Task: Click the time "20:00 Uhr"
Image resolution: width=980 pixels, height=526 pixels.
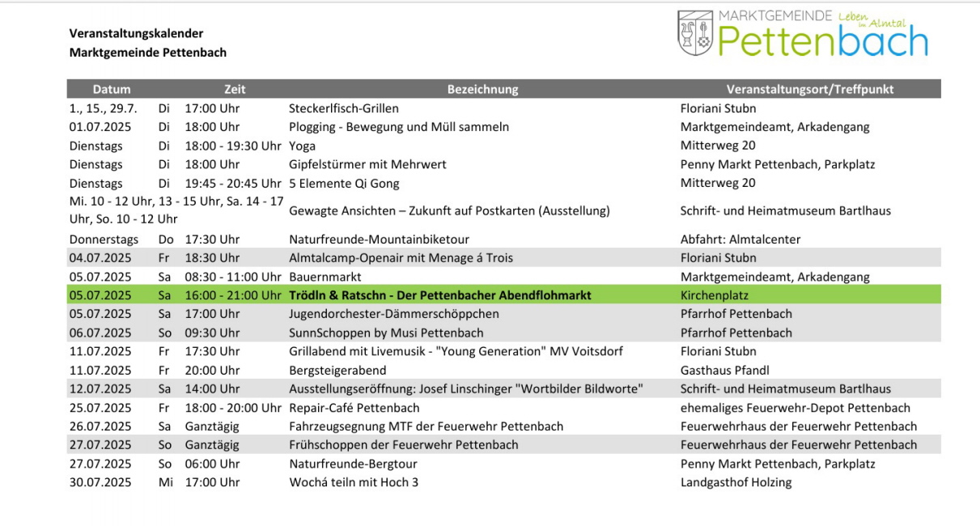Action: click(212, 370)
